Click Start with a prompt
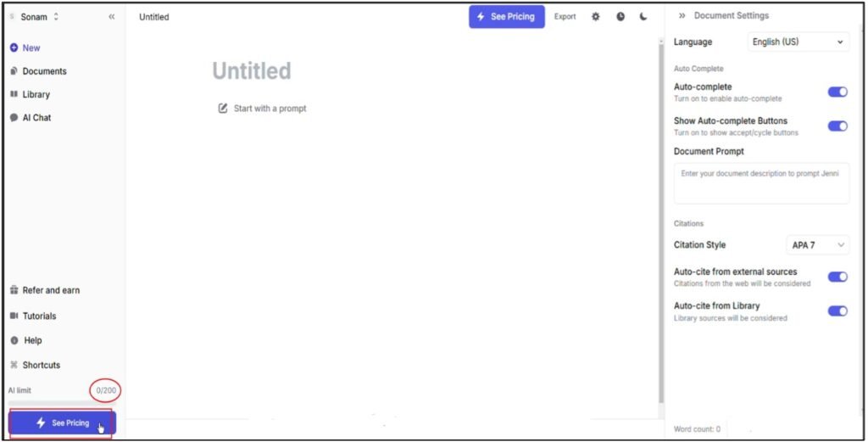Screen dimensions: 868x442 point(263,109)
